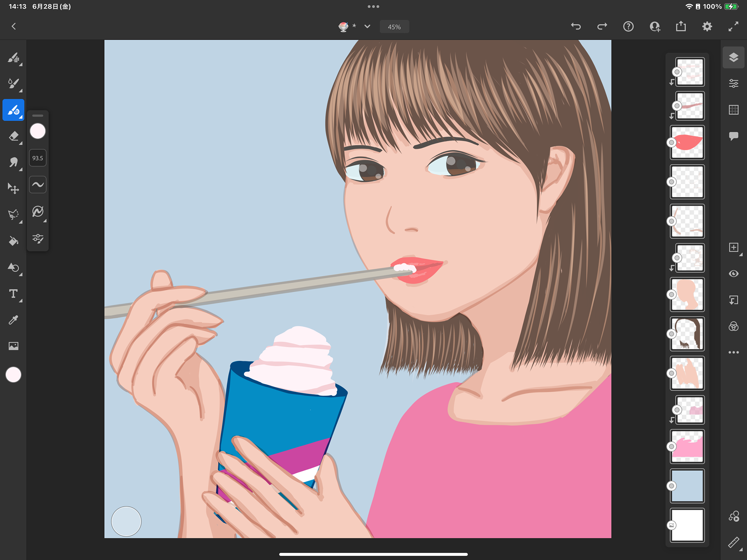Viewport: 747px width, 560px height.
Task: Select the light blue background layer
Action: click(687, 486)
